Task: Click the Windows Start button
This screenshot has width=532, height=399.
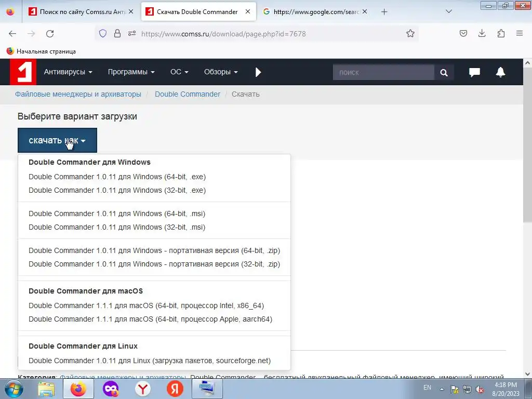Action: coord(14,389)
